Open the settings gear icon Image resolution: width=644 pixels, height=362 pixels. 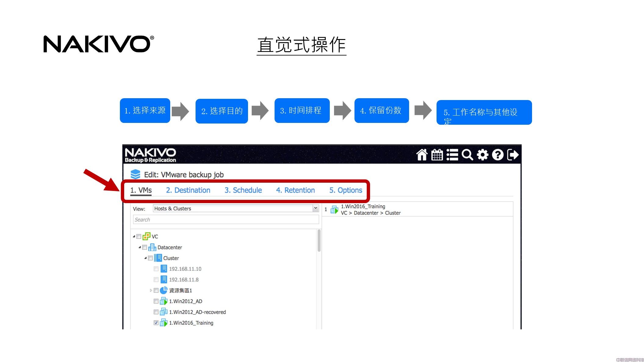pyautogui.click(x=482, y=155)
